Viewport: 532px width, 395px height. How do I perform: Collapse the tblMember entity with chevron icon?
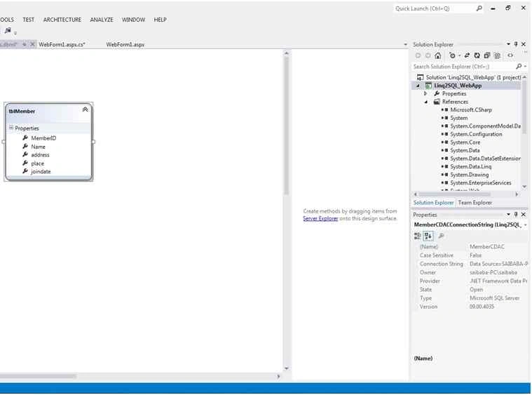85,109
